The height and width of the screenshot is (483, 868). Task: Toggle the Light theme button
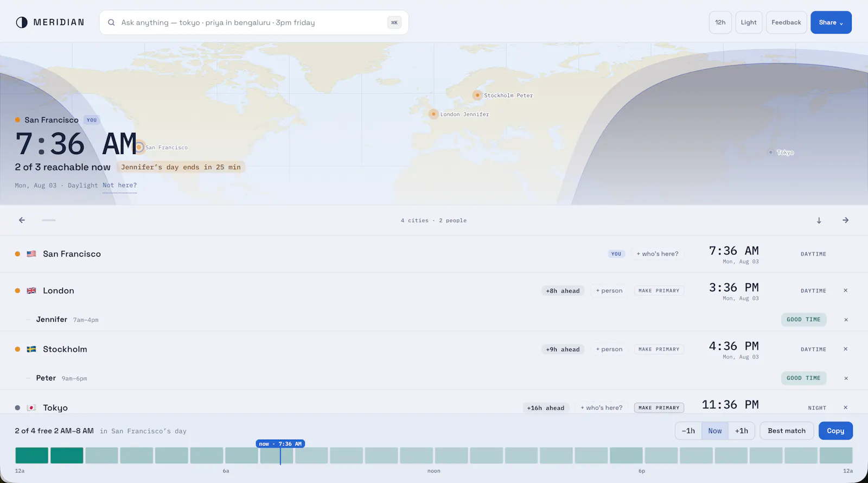749,23
